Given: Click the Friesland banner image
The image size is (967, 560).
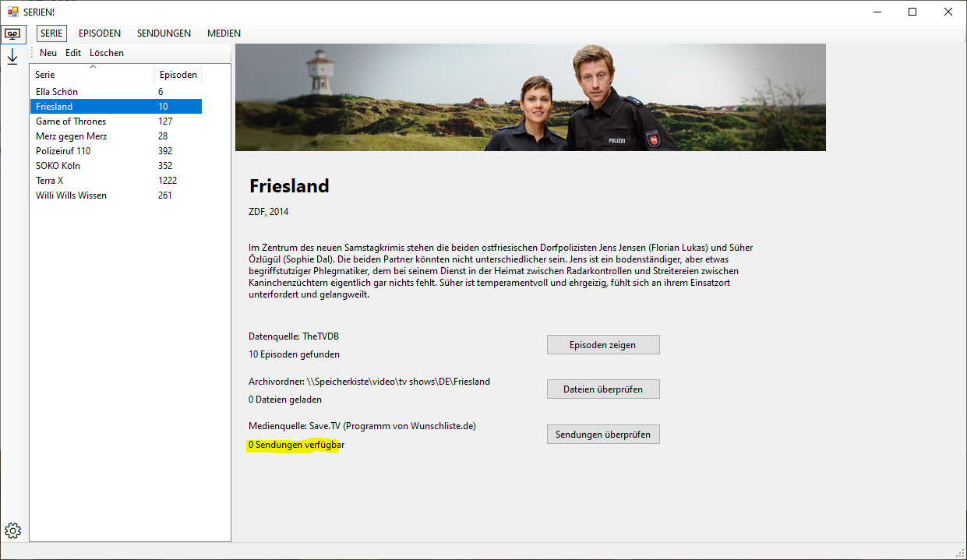Looking at the screenshot, I should tap(530, 97).
